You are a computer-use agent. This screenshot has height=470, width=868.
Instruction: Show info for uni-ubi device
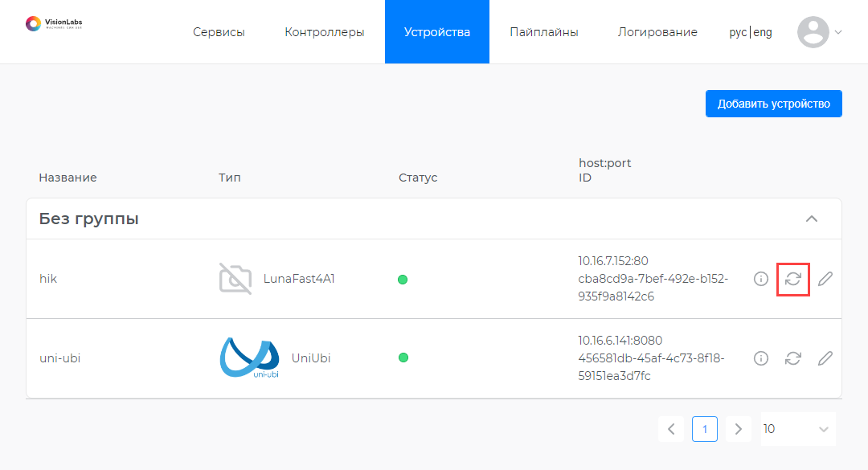761,359
